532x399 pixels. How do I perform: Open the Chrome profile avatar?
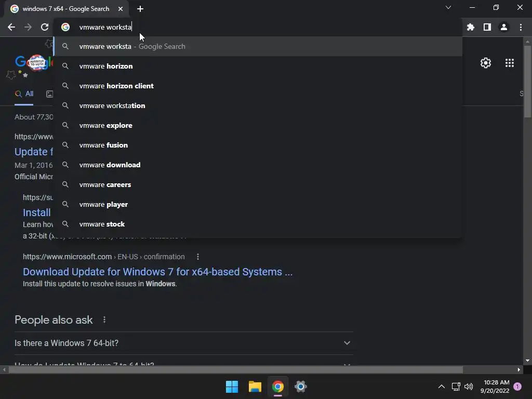pos(504,27)
